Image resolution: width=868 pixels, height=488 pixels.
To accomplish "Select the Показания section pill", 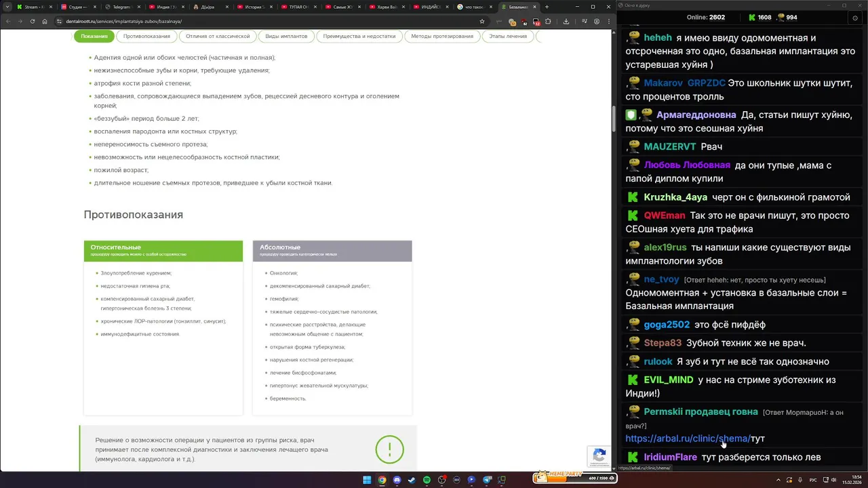I will point(94,36).
